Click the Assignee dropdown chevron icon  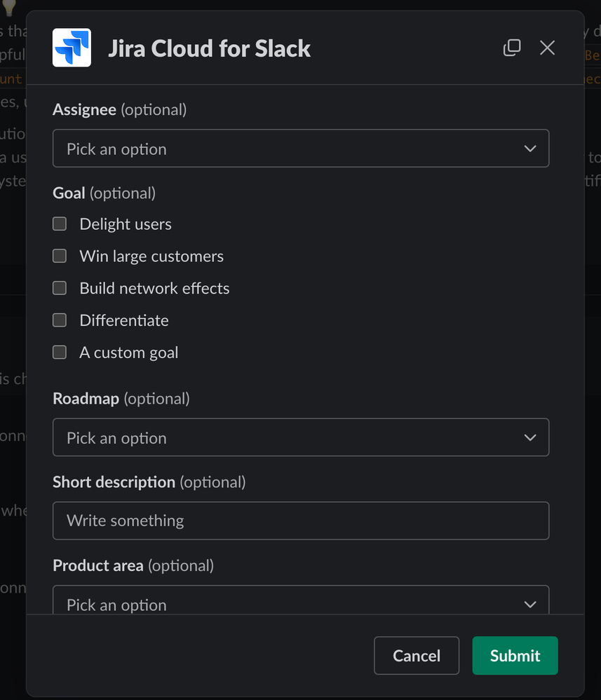click(x=530, y=149)
